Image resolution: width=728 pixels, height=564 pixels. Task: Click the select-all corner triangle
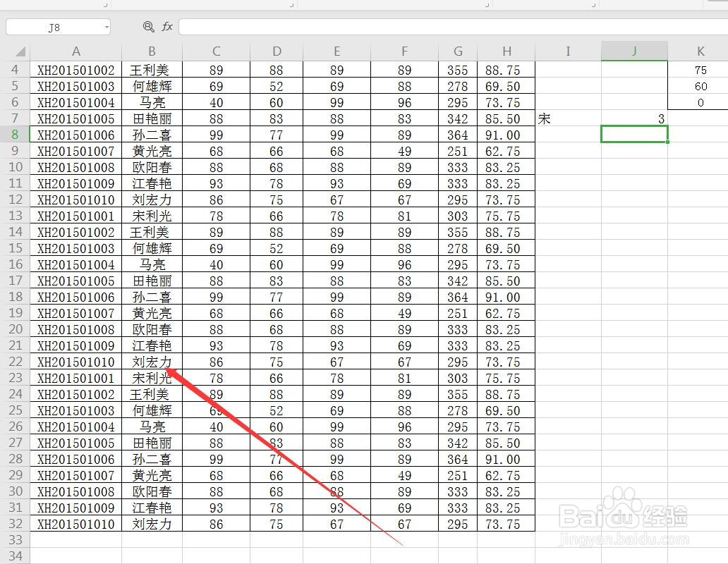[20, 51]
